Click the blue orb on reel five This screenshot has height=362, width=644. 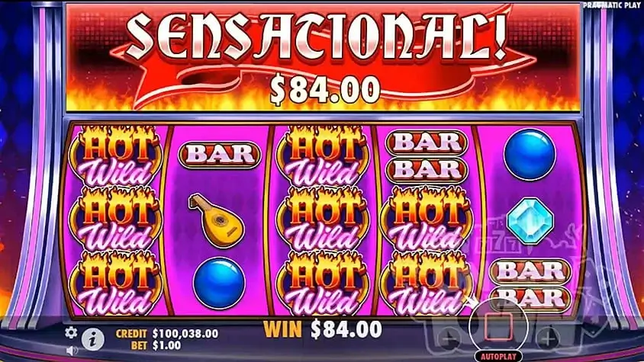coord(530,154)
